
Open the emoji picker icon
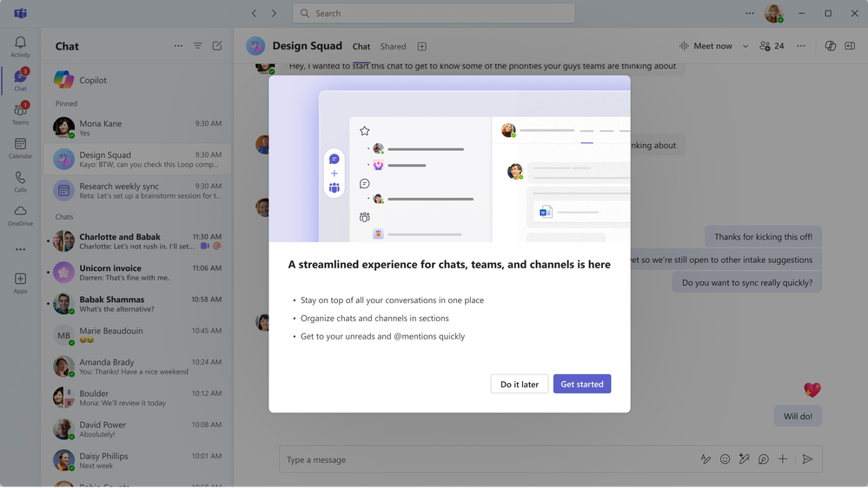726,458
